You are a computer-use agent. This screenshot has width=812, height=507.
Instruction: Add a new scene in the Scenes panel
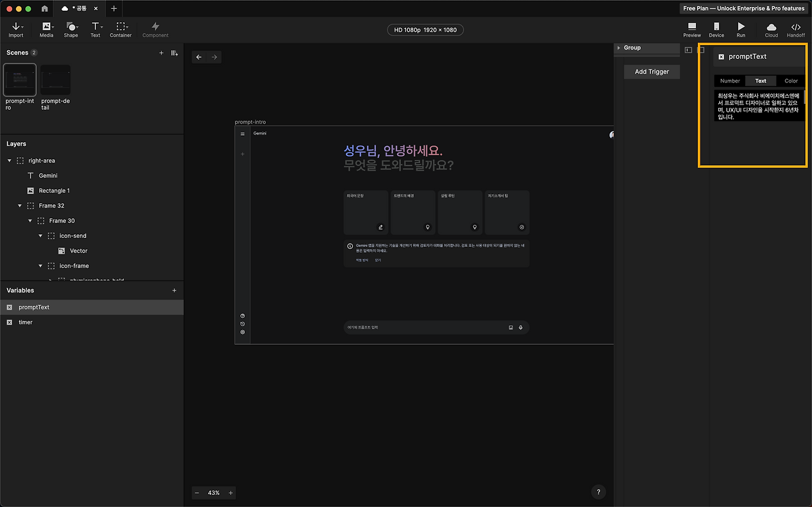161,53
